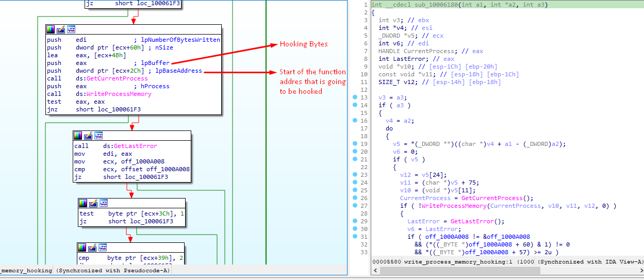Viewport: 644px width, 280px height.
Task: Toggle breakpoint dot on pseudocode line 24
Action: pyautogui.click(x=355, y=183)
